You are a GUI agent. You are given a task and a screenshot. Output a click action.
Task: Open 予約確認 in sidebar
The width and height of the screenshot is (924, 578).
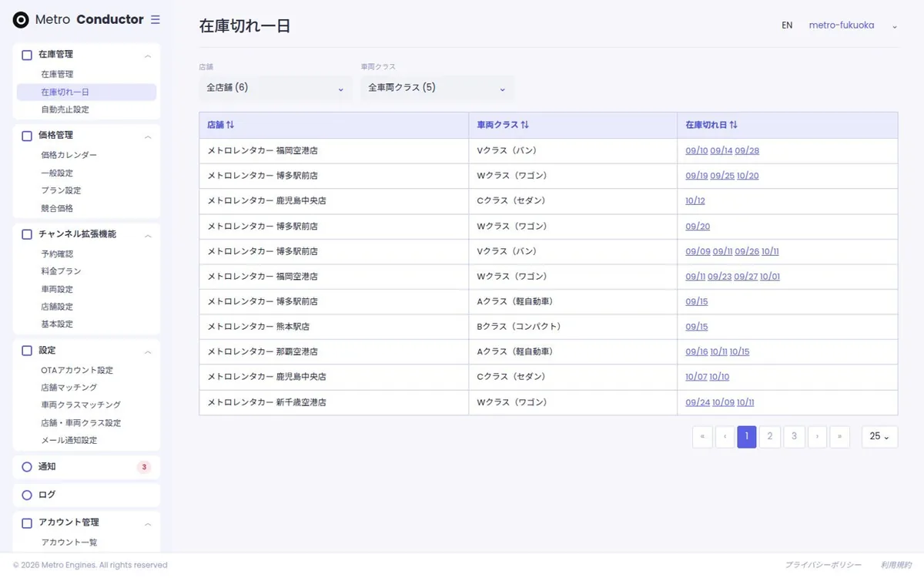(x=57, y=254)
